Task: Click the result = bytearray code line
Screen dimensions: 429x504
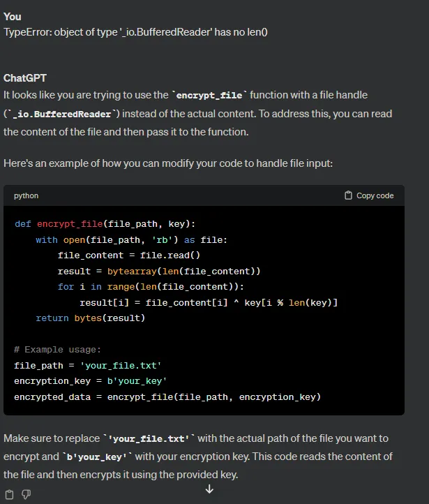Action: tap(159, 272)
